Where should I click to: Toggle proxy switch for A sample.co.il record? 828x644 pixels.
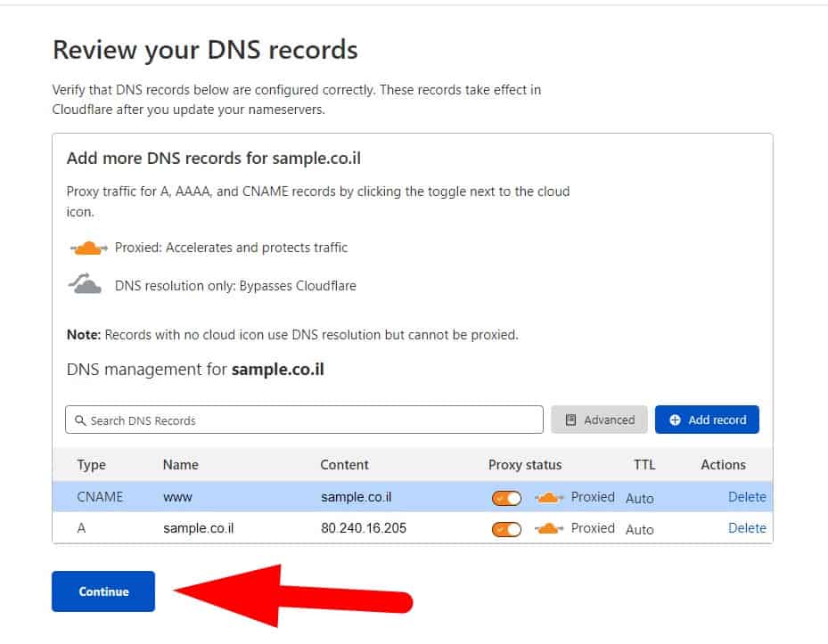pyautogui.click(x=506, y=529)
